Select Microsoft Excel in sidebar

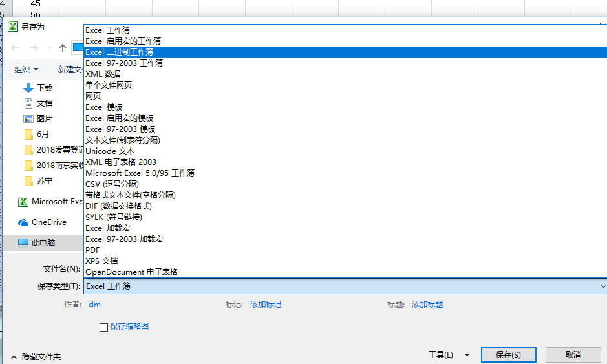50,202
